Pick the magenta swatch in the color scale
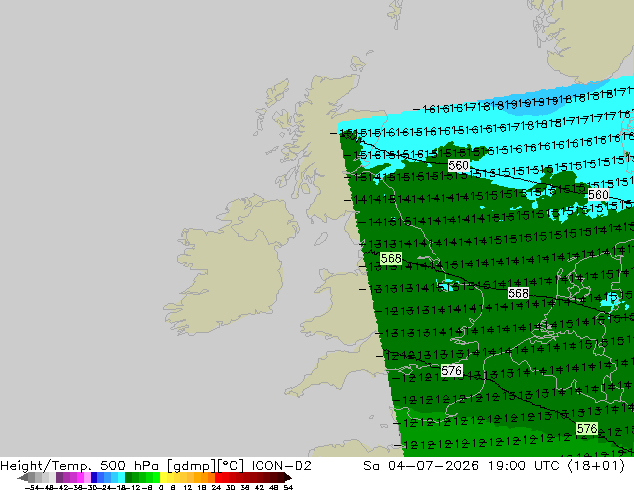Image resolution: width=634 pixels, height=490 pixels. pos(80,478)
